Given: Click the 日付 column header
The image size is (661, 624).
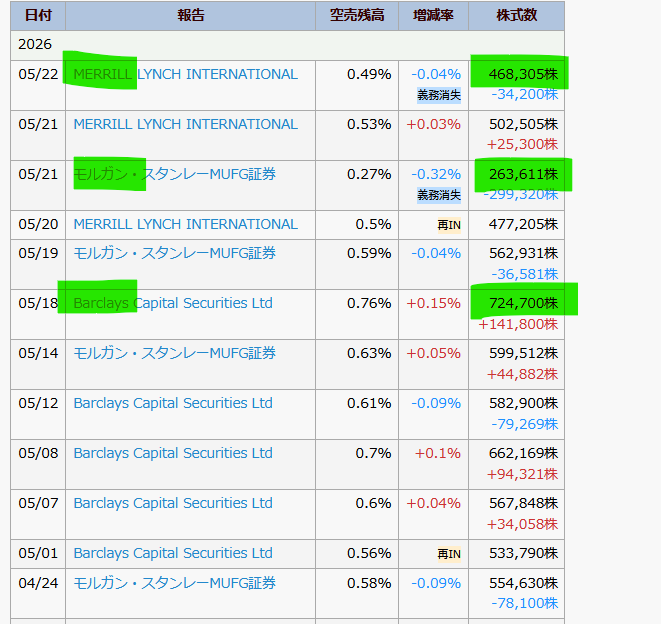Looking at the screenshot, I should 38,16.
